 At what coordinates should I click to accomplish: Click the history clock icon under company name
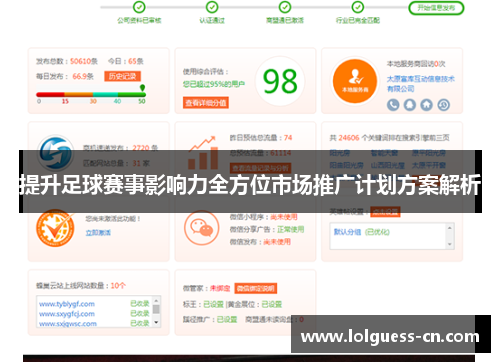click(443, 105)
